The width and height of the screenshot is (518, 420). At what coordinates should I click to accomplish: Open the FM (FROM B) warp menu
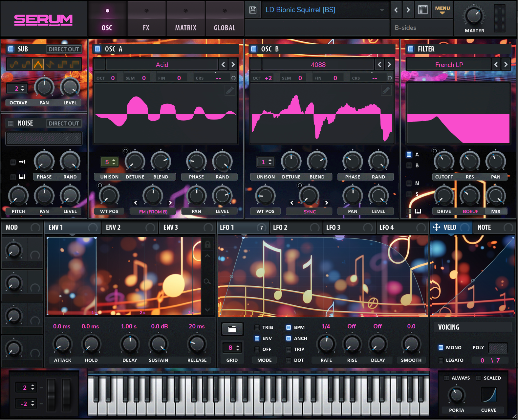click(153, 211)
